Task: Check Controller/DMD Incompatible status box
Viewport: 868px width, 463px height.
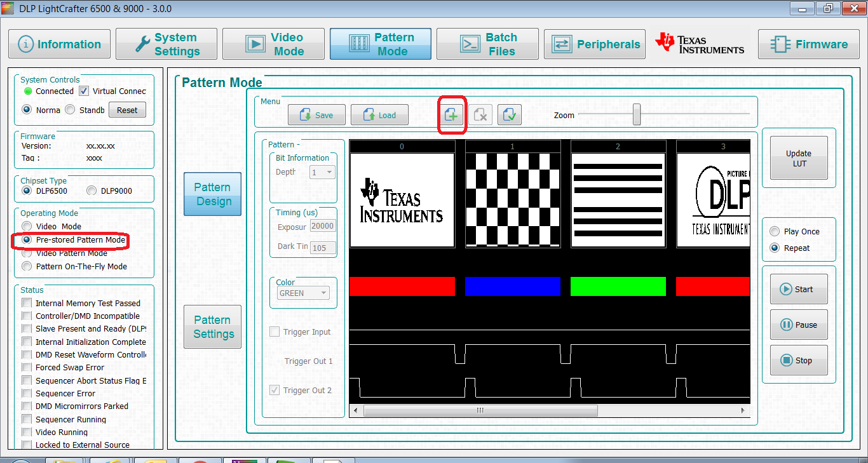Action: click(x=27, y=316)
